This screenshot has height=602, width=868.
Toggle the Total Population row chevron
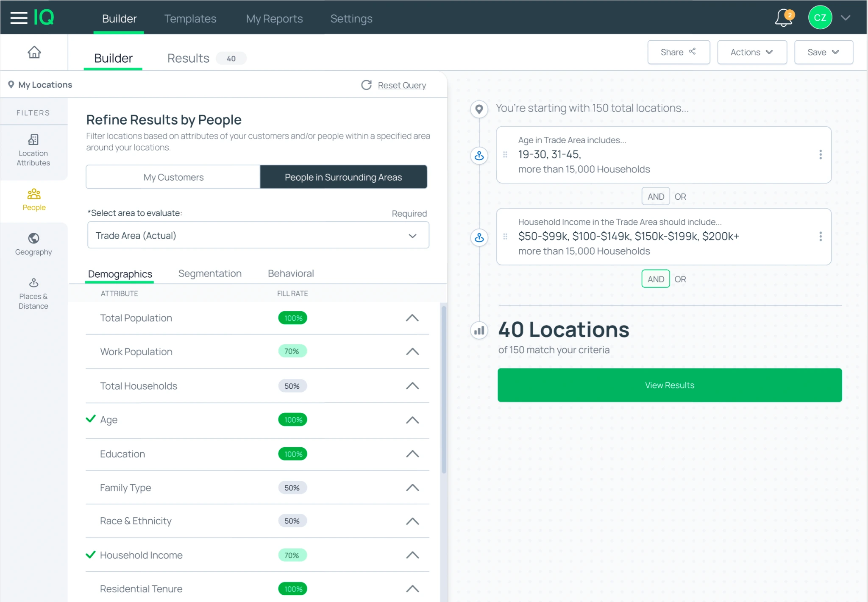tap(412, 318)
